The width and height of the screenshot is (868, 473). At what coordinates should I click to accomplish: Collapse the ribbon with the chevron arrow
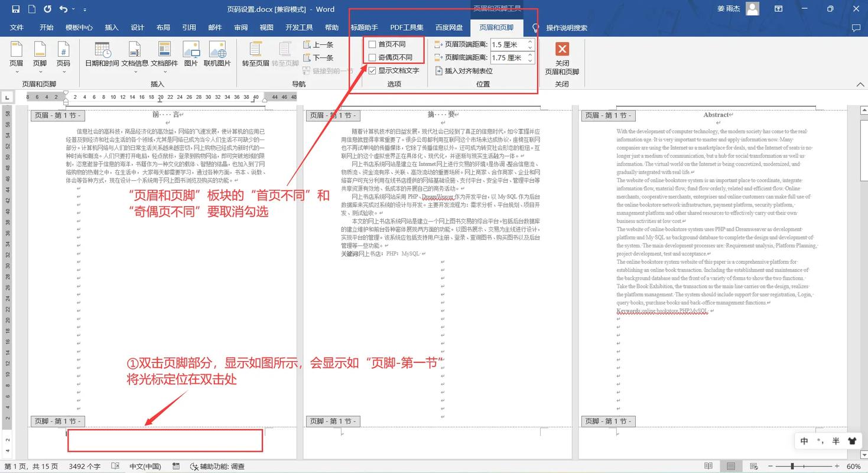[860, 84]
